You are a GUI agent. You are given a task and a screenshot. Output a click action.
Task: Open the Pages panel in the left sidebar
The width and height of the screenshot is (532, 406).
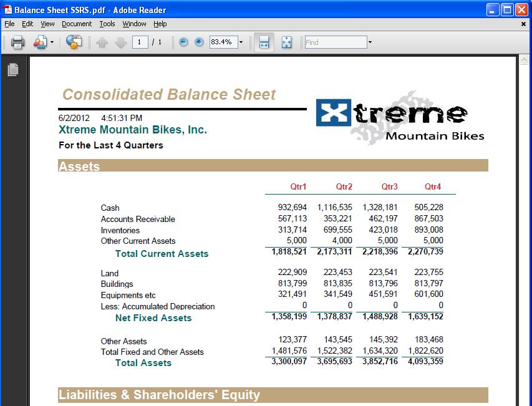13,69
